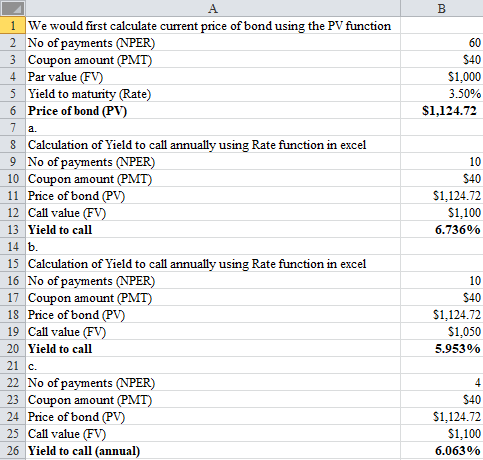Click 'Yield to call (annual)' cell
Screen dimensions: 483x460
(213, 450)
